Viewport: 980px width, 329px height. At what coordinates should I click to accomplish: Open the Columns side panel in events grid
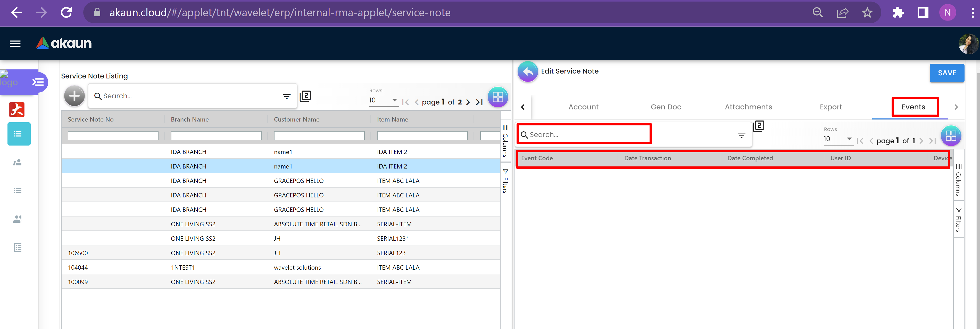(958, 180)
